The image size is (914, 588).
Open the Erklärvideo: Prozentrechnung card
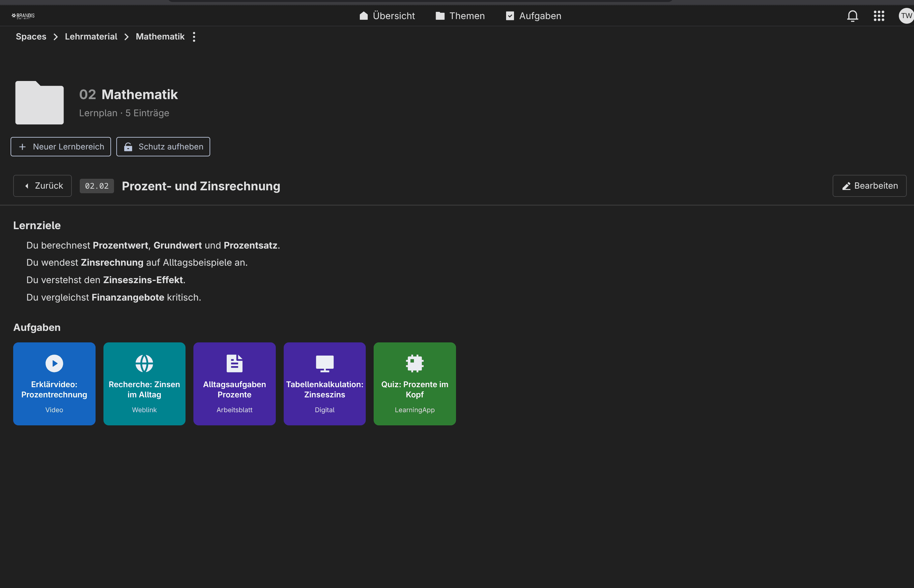(54, 384)
